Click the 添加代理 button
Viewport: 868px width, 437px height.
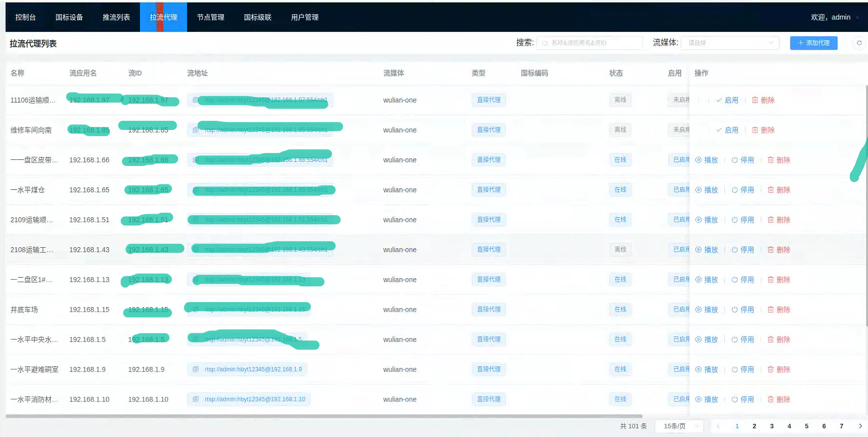[813, 43]
